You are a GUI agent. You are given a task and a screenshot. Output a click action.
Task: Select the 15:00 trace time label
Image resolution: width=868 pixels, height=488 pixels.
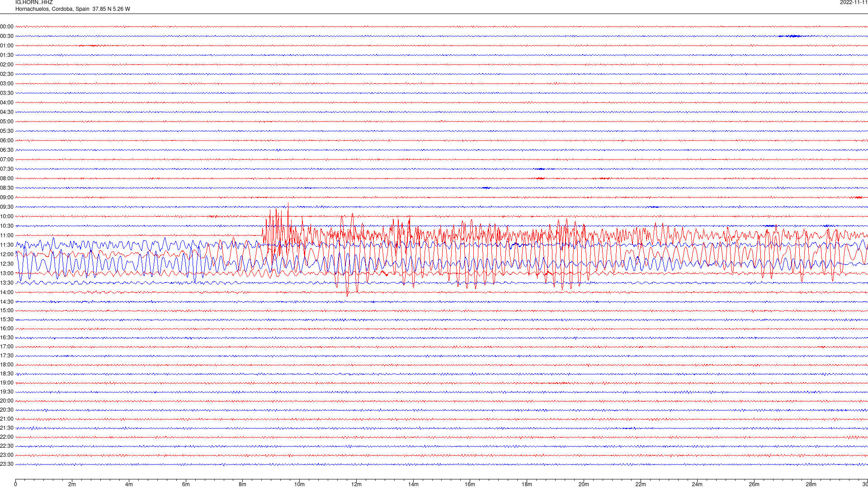pos(7,310)
